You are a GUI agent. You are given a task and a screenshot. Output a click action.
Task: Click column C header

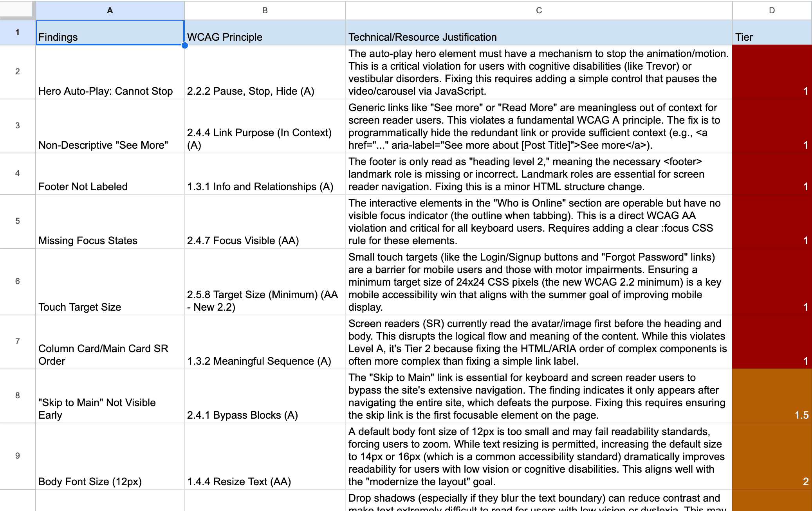[x=539, y=10]
